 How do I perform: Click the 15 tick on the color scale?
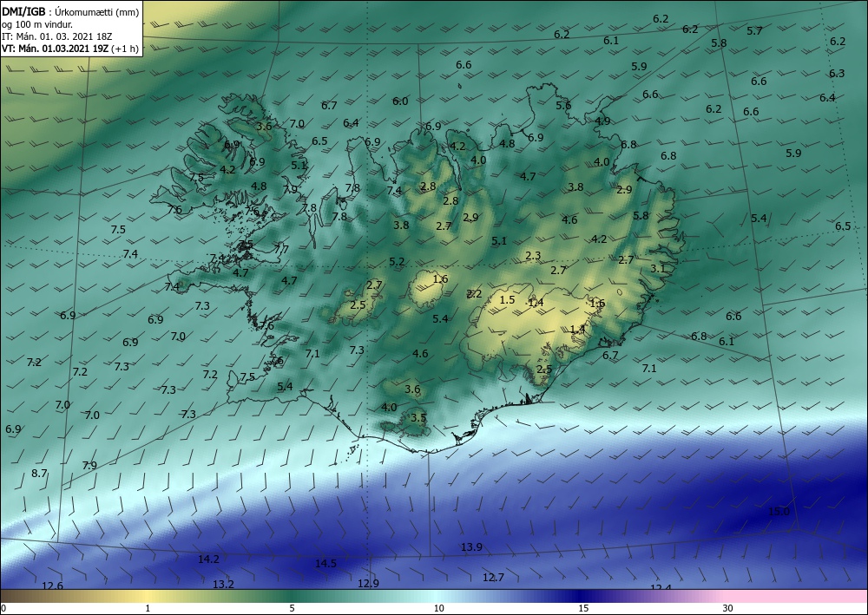click(583, 608)
